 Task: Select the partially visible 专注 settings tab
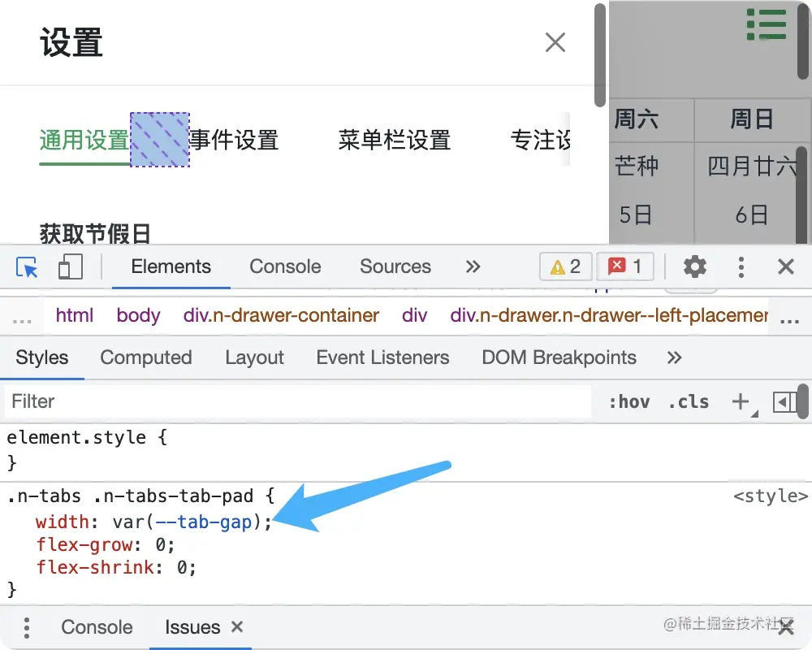pyautogui.click(x=540, y=140)
